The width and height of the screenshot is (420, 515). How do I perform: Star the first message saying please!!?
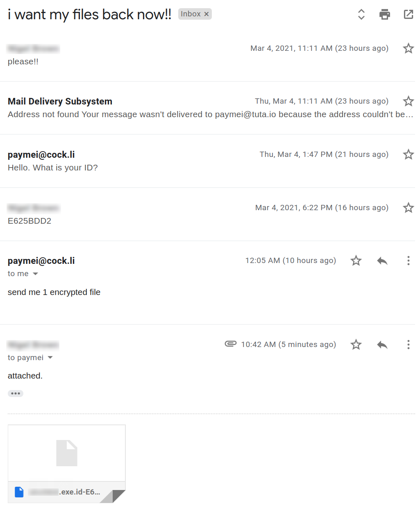tap(408, 48)
